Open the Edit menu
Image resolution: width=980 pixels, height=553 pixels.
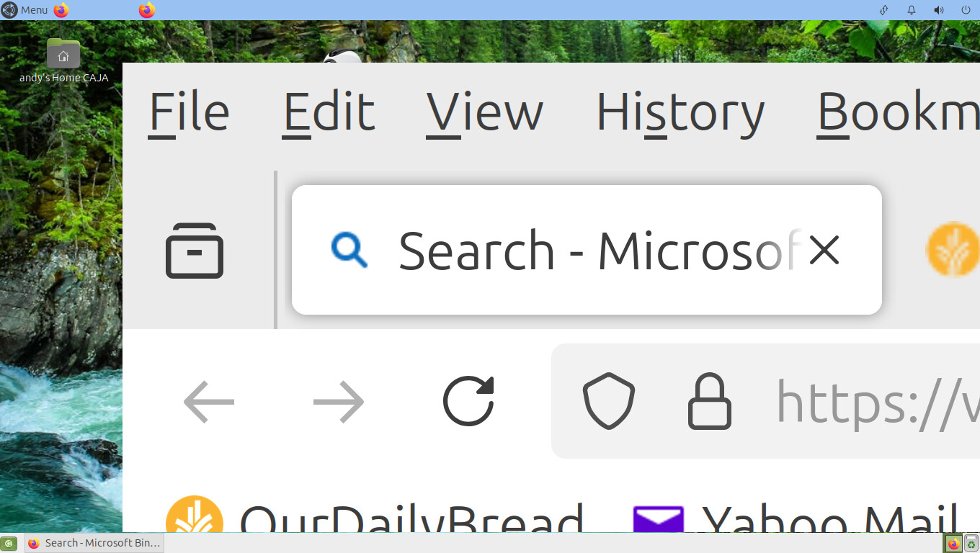pyautogui.click(x=329, y=112)
